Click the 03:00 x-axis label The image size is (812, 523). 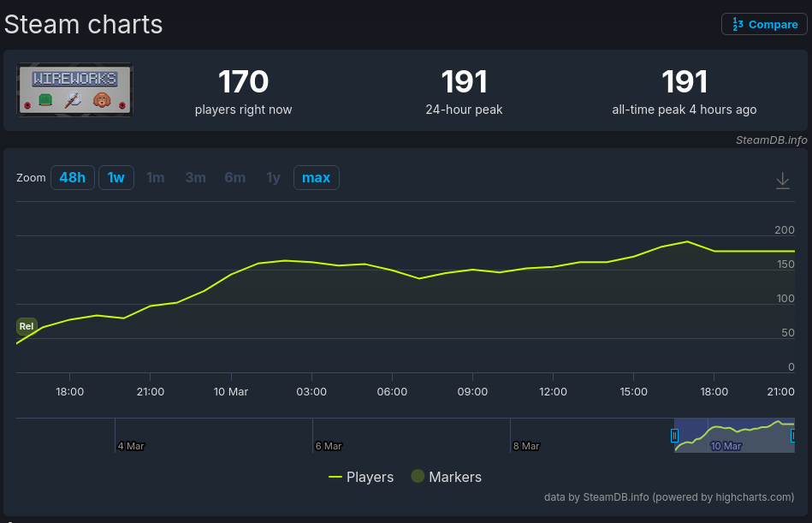click(311, 391)
